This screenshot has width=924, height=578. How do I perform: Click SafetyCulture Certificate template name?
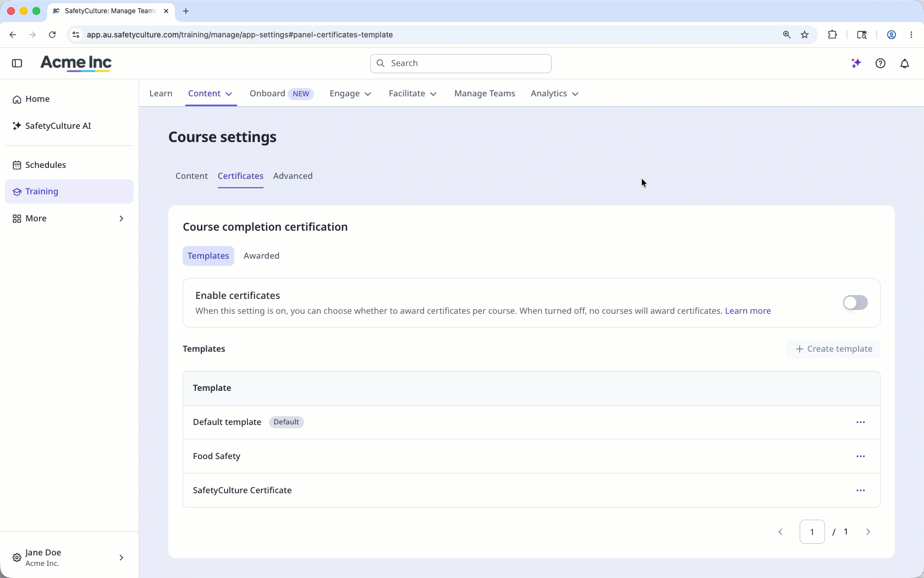[x=243, y=490]
